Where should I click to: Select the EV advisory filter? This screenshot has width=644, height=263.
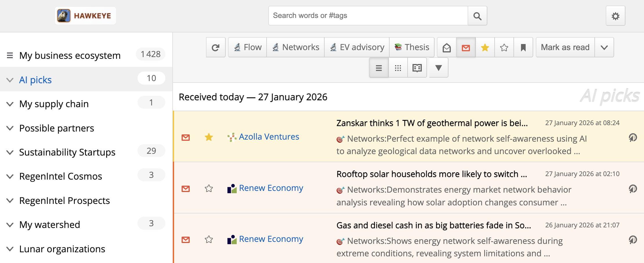[356, 47]
